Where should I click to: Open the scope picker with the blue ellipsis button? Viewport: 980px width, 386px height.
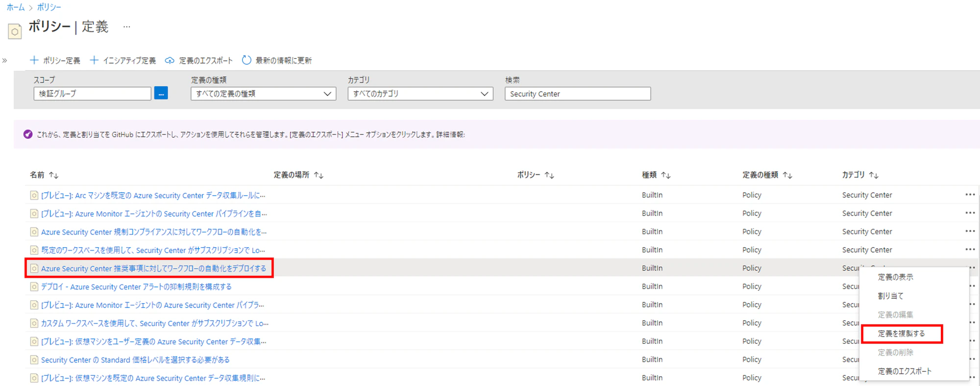pos(161,93)
